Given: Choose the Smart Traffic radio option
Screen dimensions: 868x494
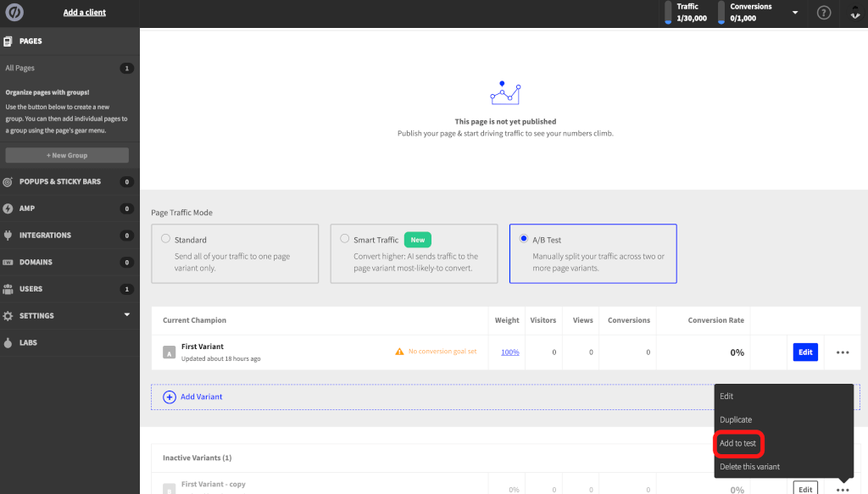Looking at the screenshot, I should coord(344,240).
